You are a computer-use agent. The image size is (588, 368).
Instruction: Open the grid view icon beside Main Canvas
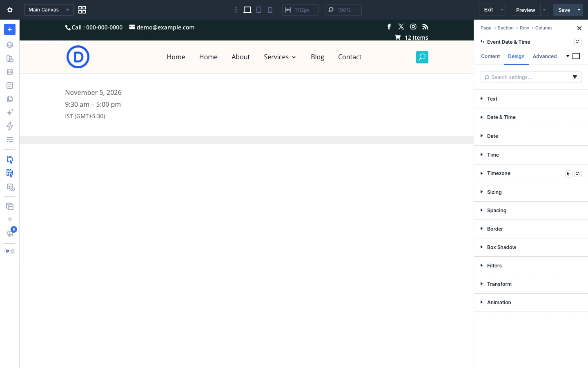tap(82, 10)
